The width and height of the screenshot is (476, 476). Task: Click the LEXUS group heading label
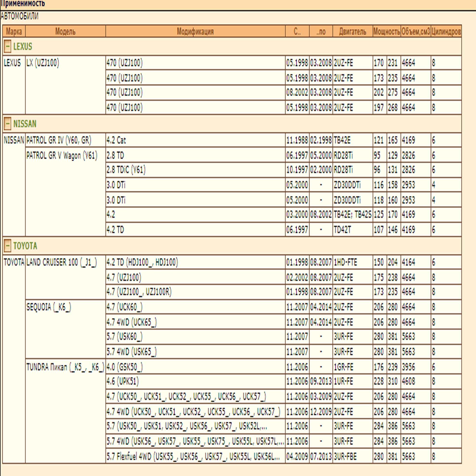23,47
